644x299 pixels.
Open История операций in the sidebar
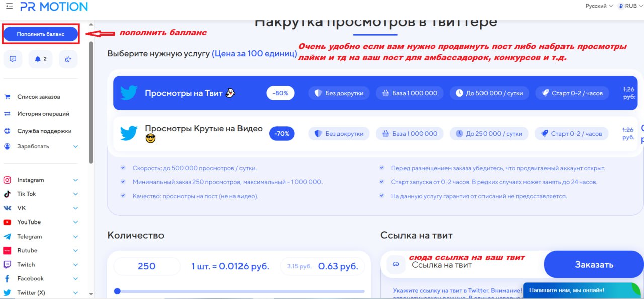tap(43, 114)
